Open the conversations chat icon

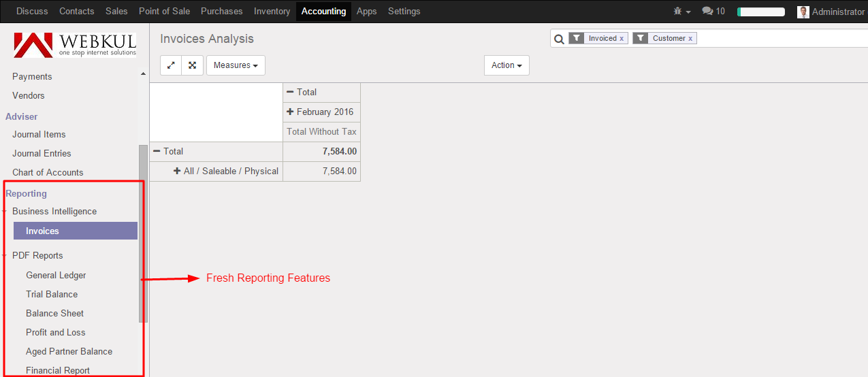[x=713, y=12]
